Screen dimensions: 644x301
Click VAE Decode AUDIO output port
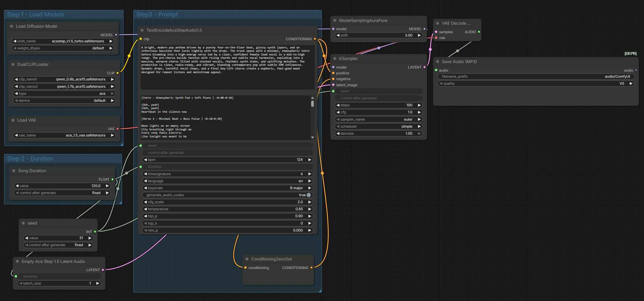tap(479, 32)
